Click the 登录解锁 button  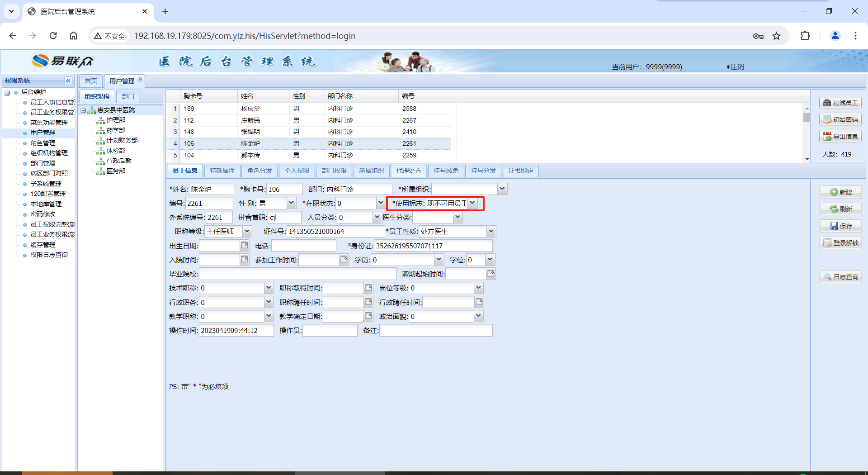(841, 243)
